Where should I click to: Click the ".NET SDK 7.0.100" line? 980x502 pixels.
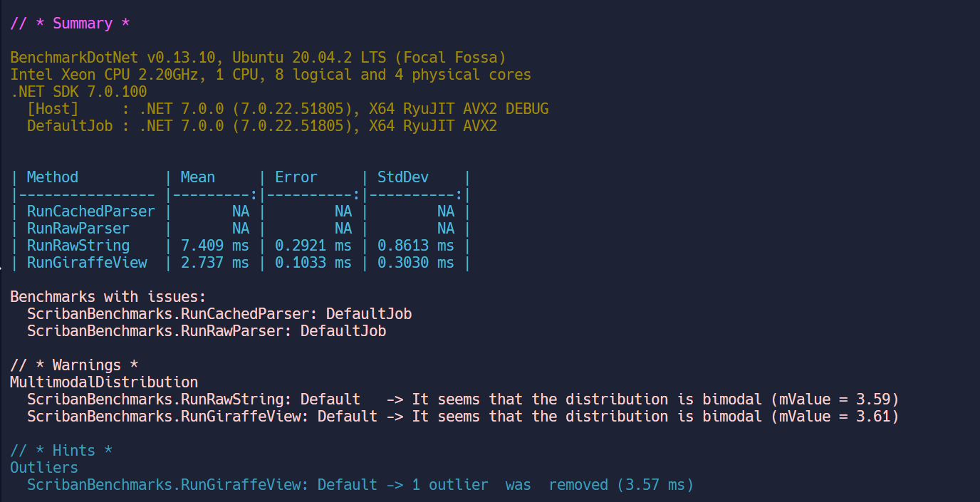pyautogui.click(x=78, y=92)
